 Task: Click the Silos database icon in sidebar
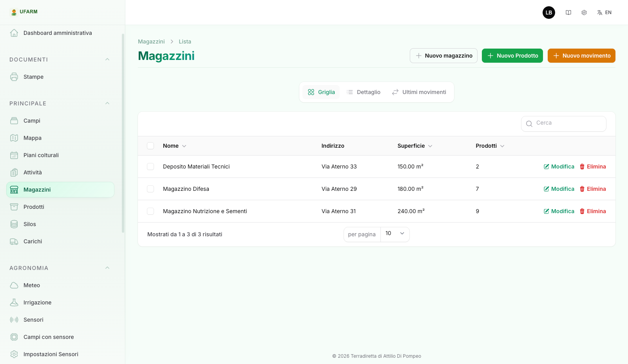pos(14,224)
